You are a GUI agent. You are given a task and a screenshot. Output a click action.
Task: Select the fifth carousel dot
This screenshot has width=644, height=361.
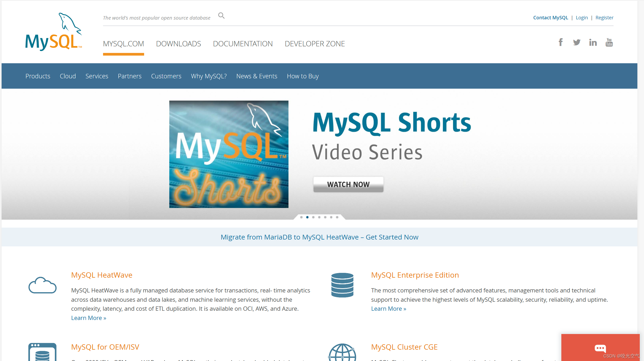click(x=325, y=217)
